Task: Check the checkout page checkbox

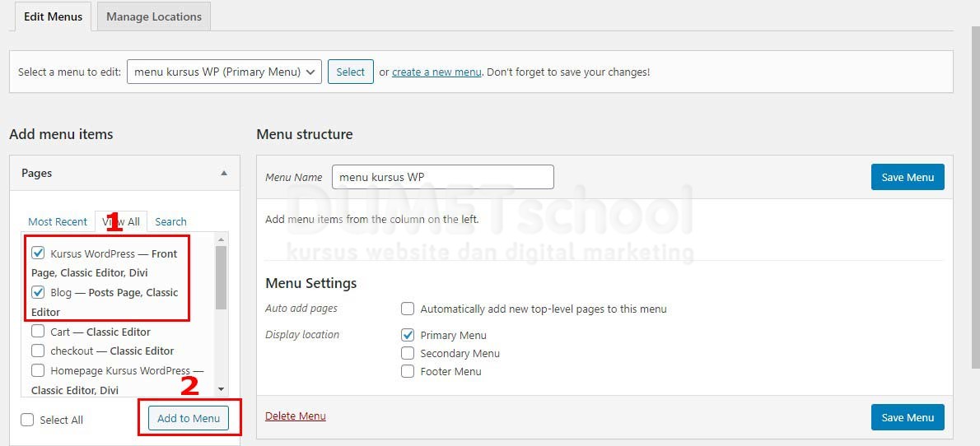Action: click(x=38, y=351)
